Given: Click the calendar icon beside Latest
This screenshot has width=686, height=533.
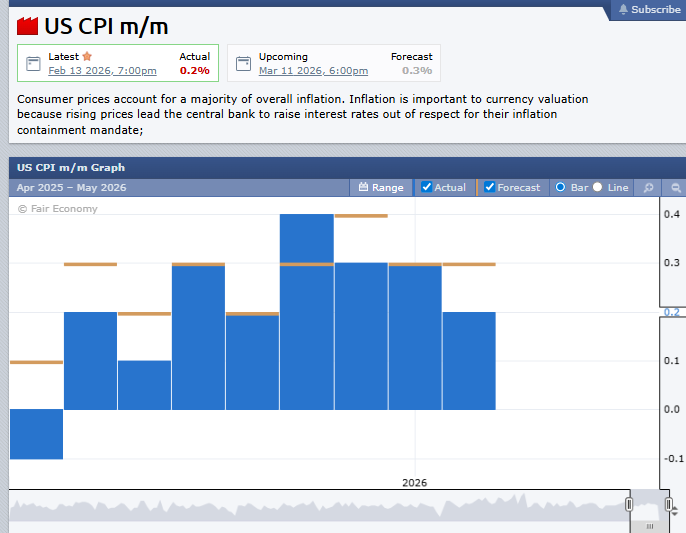Looking at the screenshot, I should click(33, 63).
